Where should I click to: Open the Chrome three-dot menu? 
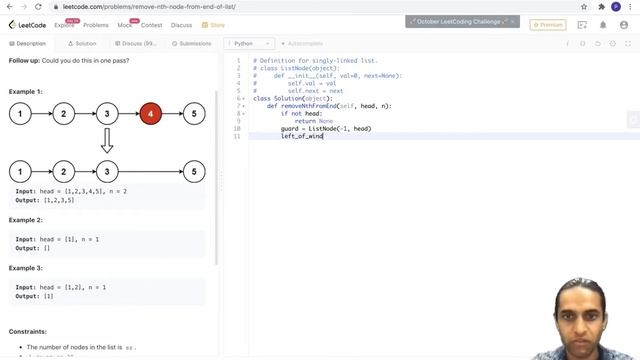(x=631, y=7)
